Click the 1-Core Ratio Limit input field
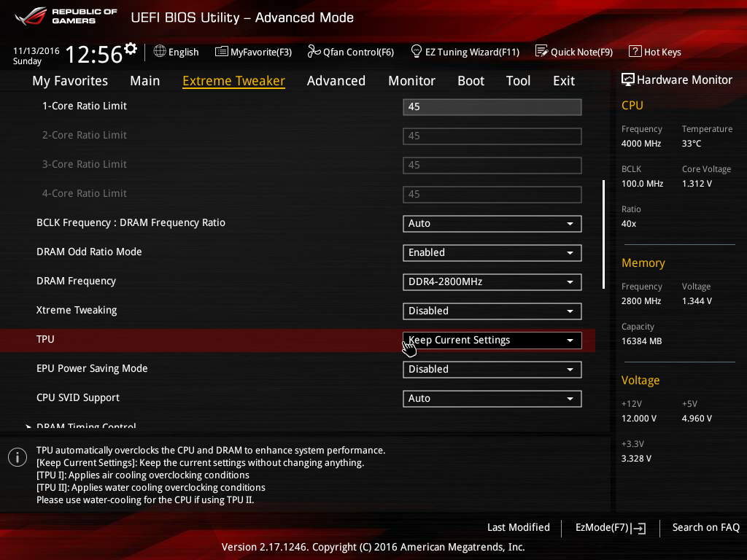The width and height of the screenshot is (747, 560). pyautogui.click(x=492, y=106)
